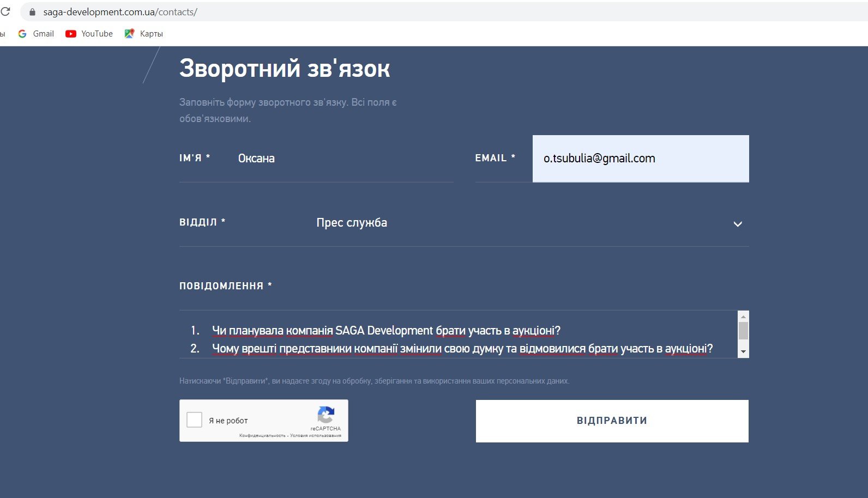868x498 pixels.
Task: Click the Зворотний зв'язок heading
Action: 285,69
